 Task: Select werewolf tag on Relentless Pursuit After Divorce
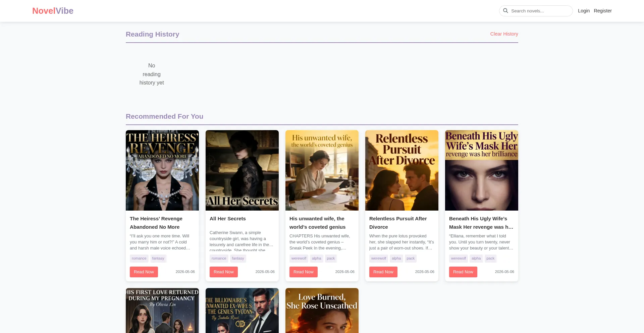[379, 259]
